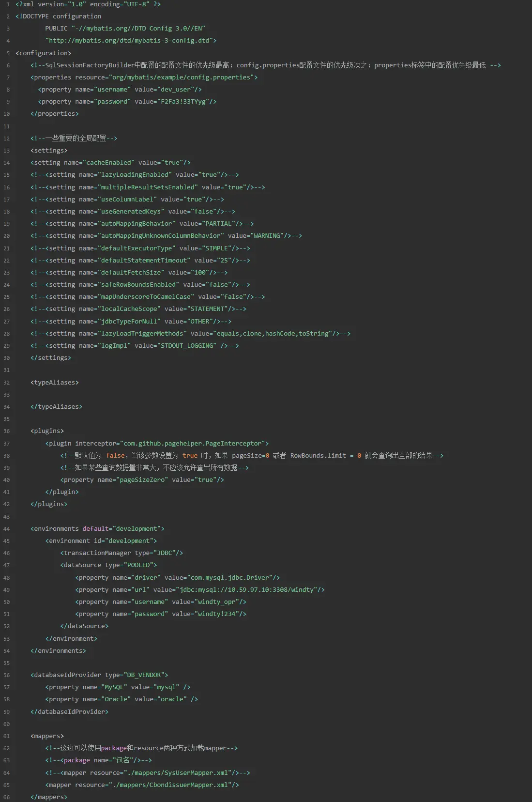Click the opening typeAliases tag
The image size is (532, 802).
coord(54,383)
